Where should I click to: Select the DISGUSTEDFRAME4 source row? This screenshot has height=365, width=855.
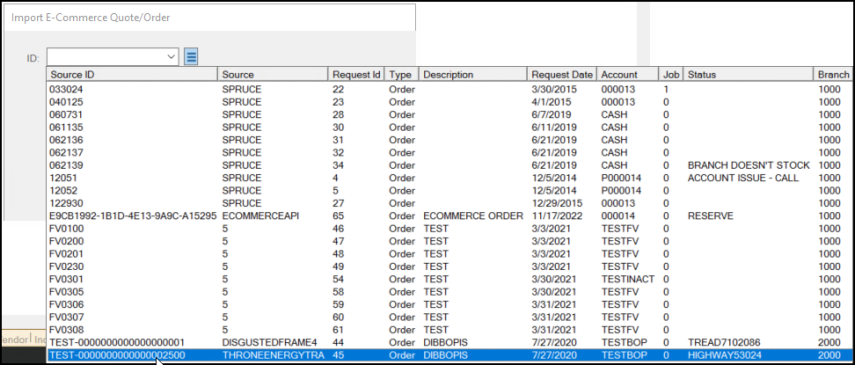(x=449, y=342)
